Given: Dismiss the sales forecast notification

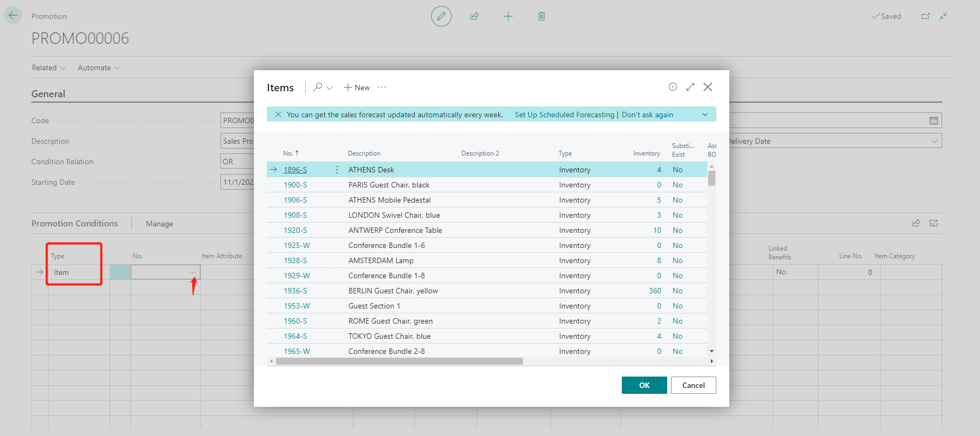Looking at the screenshot, I should 278,115.
